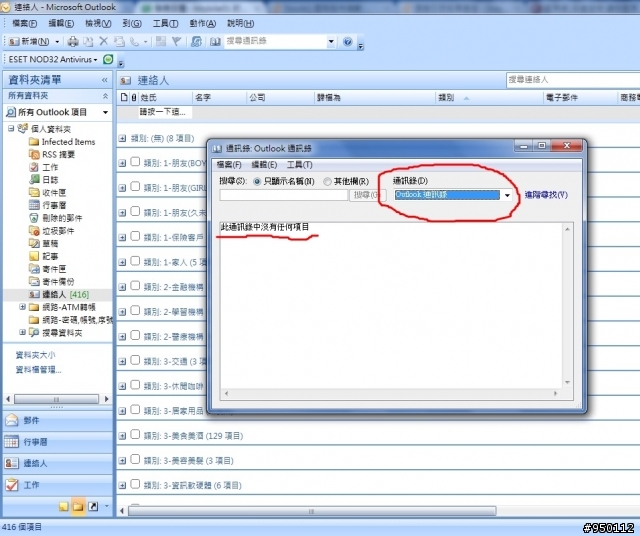Open the 新增 button dropdown arrow

pyautogui.click(x=57, y=42)
